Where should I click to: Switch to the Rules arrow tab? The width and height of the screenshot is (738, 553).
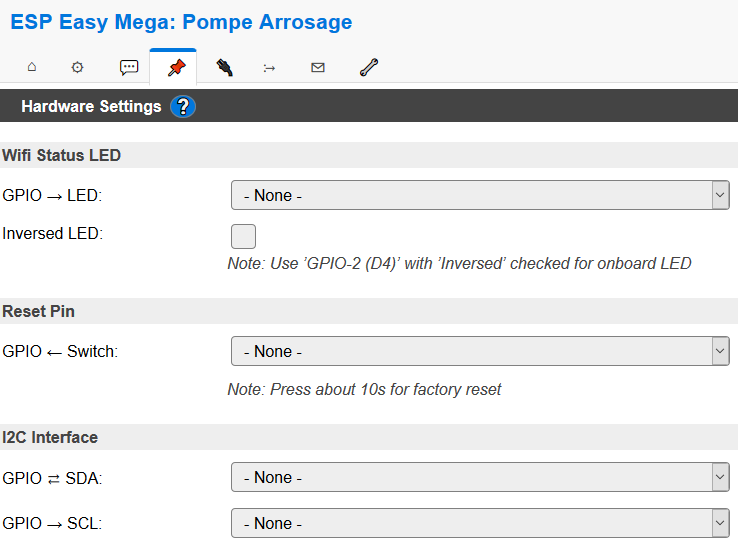coord(270,67)
